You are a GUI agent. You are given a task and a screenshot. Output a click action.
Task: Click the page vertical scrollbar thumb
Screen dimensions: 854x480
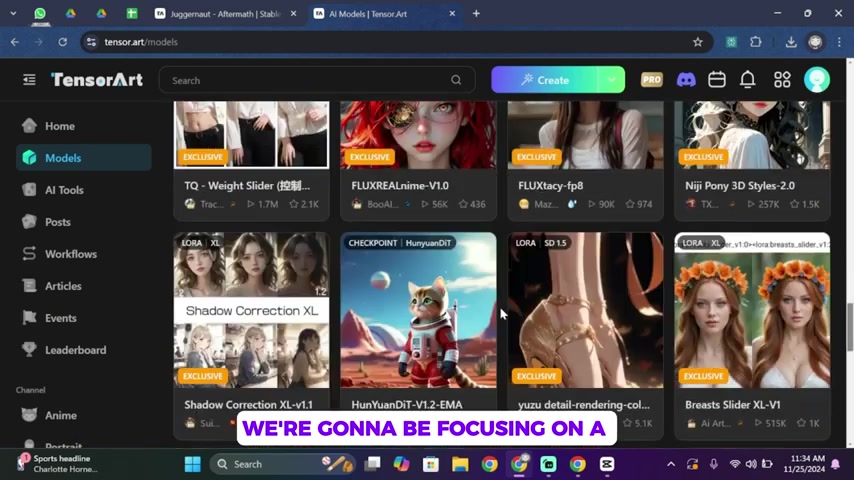click(x=849, y=327)
